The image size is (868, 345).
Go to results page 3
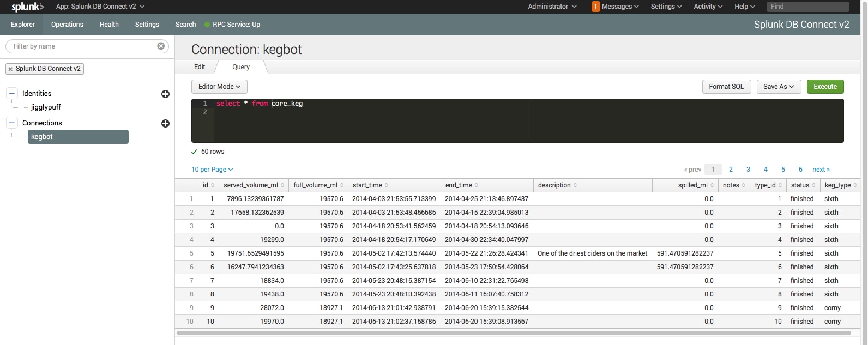(x=748, y=170)
